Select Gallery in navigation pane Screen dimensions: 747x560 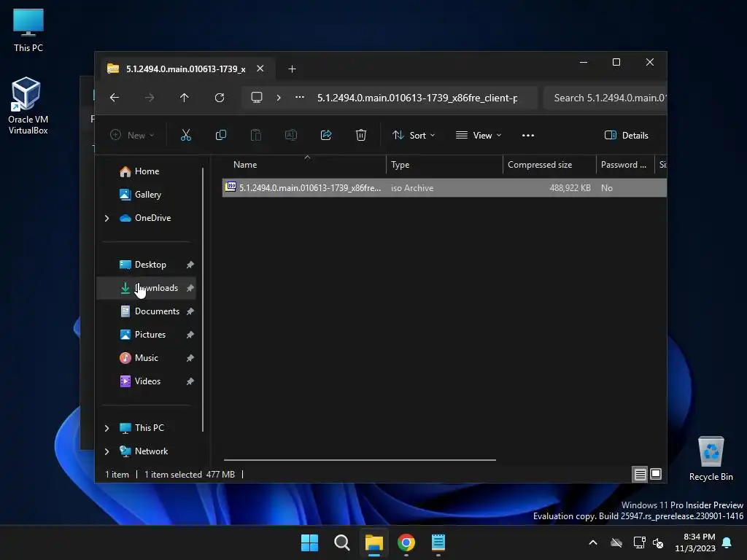pos(146,195)
